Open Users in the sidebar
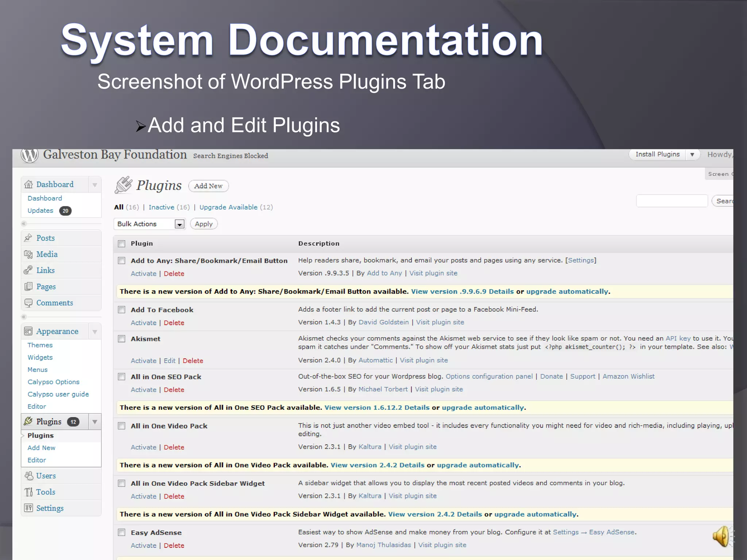The image size is (747, 560). click(46, 476)
